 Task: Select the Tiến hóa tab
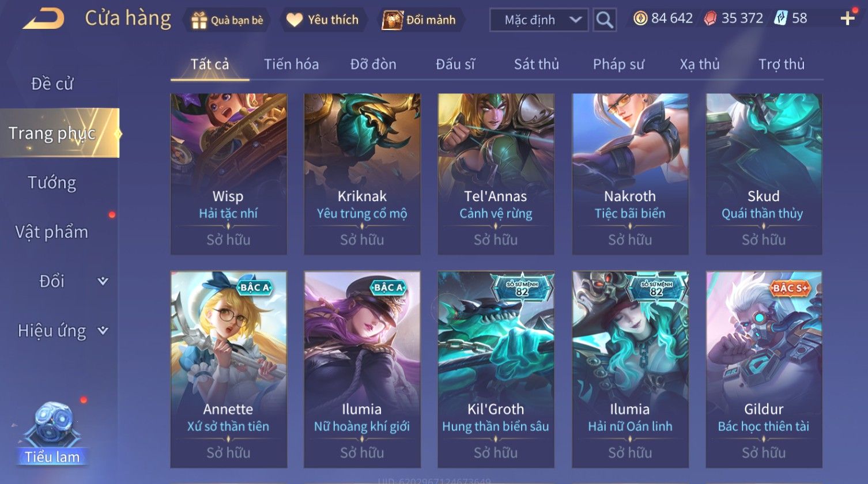[291, 64]
